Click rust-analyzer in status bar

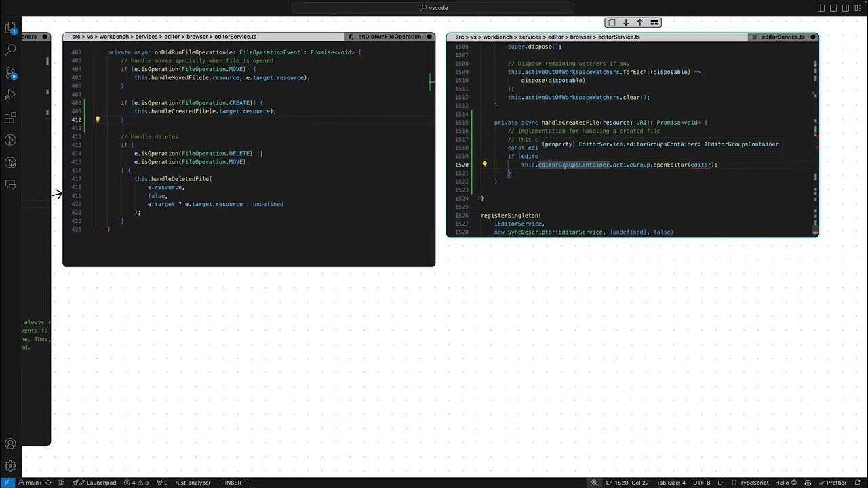point(193,483)
